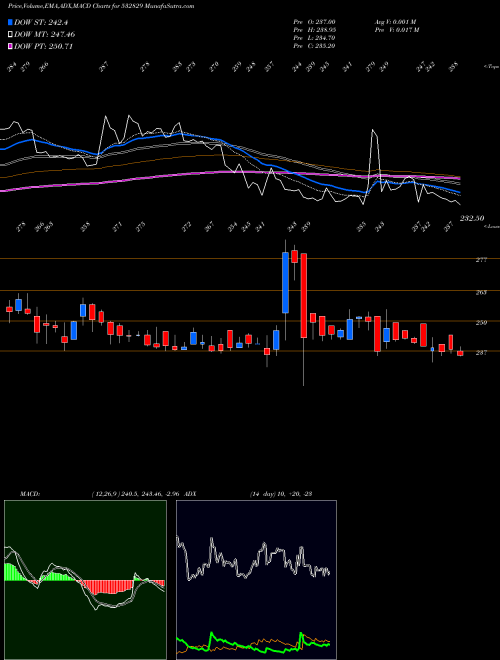Click the white DOW MT legend swatch
Screen dimensions: 500x660
click(11, 34)
